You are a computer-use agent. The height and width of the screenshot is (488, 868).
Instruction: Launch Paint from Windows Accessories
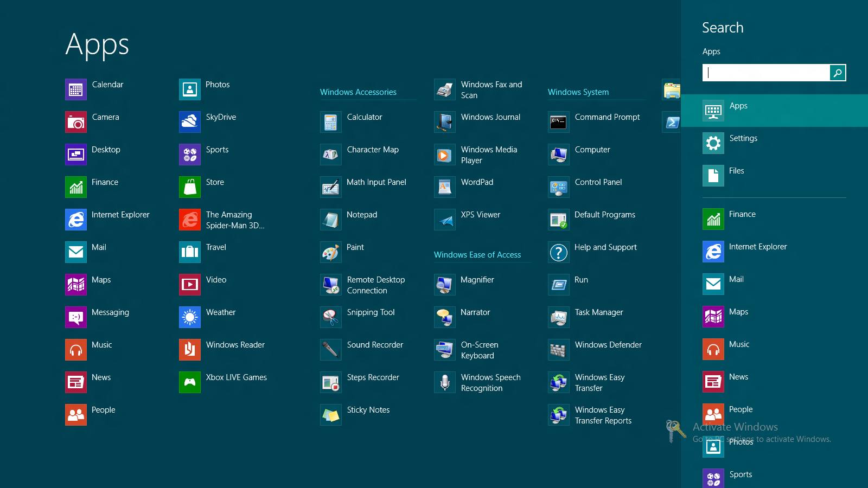tap(330, 252)
